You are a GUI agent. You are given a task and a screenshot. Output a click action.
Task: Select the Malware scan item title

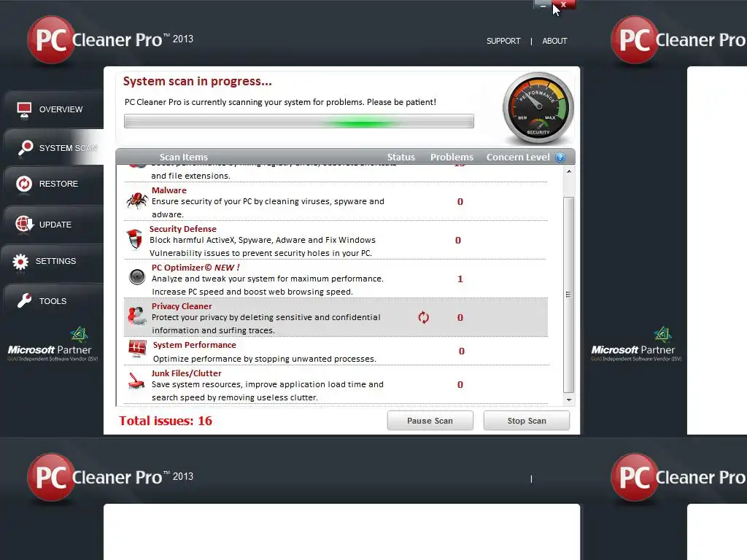pos(169,190)
